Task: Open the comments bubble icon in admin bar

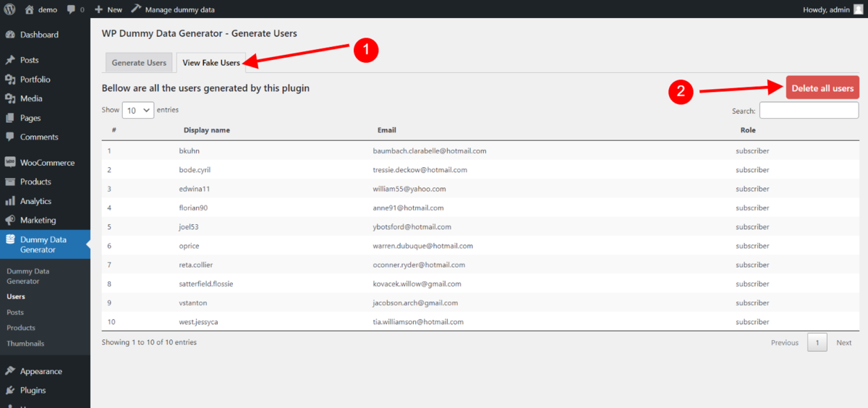Action: coord(71,10)
